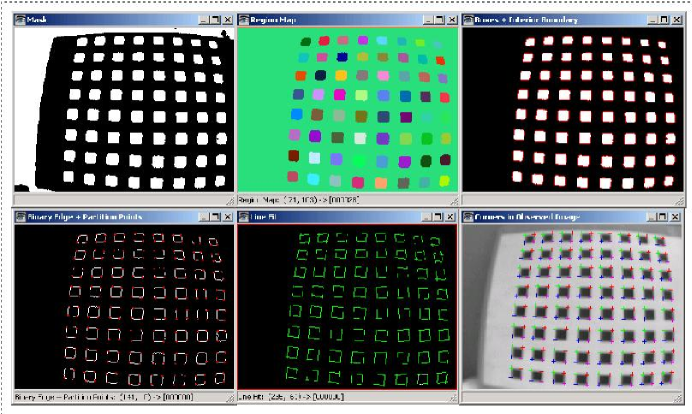Select the Corners in Observed Image title bar
This screenshot has height=414, width=692.
[x=572, y=217]
